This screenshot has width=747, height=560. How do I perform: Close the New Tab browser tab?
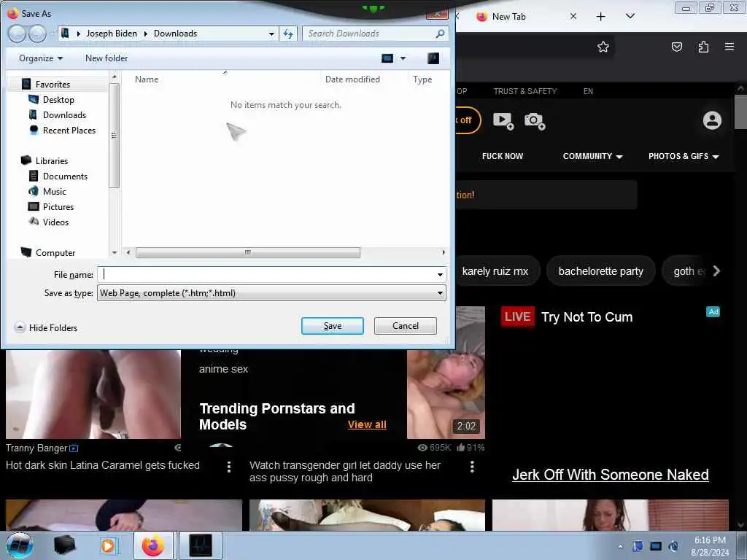[x=573, y=16]
